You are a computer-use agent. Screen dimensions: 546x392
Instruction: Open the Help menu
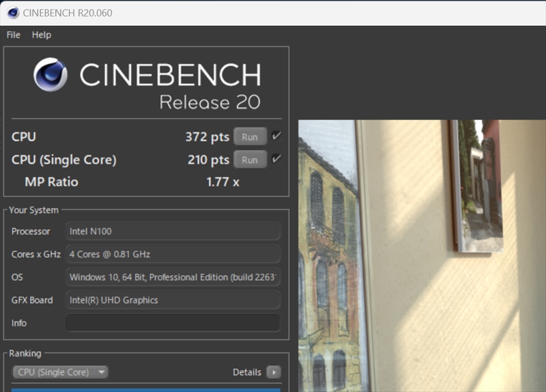(42, 35)
